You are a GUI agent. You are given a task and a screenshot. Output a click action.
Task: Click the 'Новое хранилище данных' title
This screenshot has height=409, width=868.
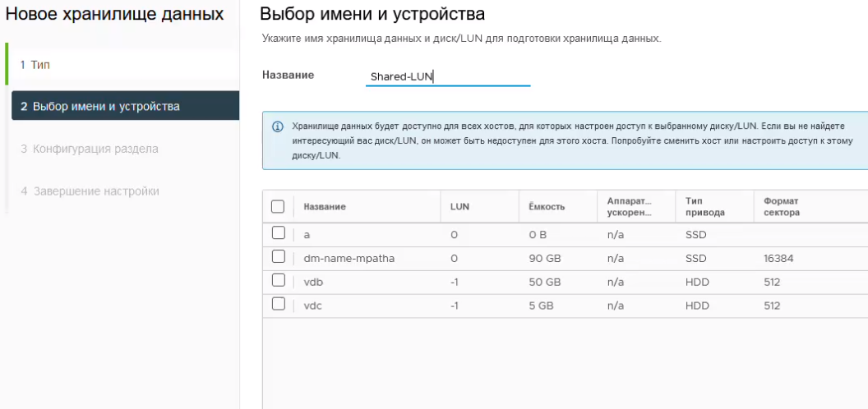(x=114, y=14)
